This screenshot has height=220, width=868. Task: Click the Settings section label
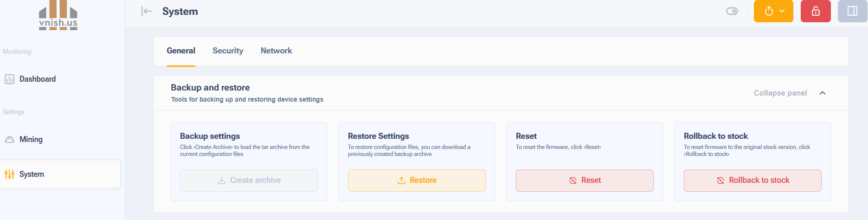(x=13, y=112)
